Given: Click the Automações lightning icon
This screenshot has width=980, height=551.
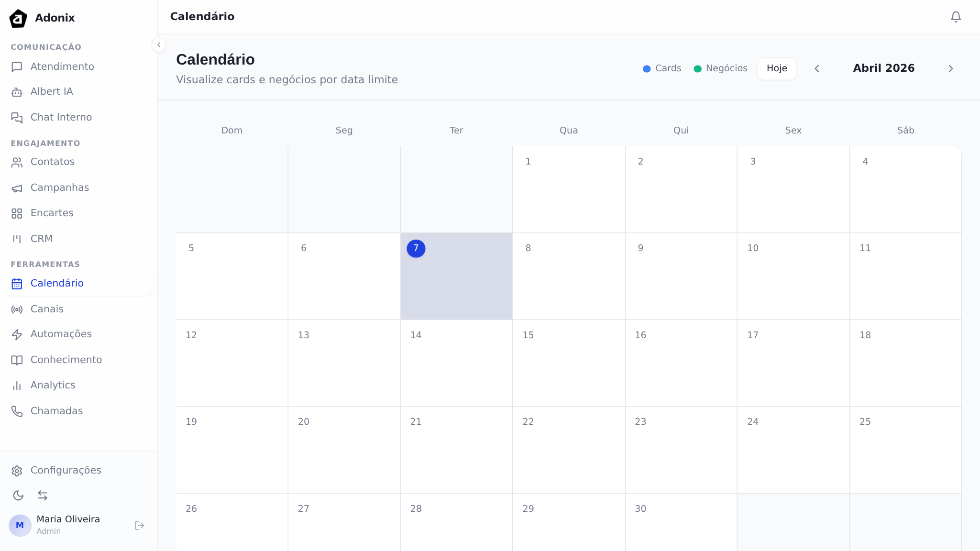Looking at the screenshot, I should (17, 334).
